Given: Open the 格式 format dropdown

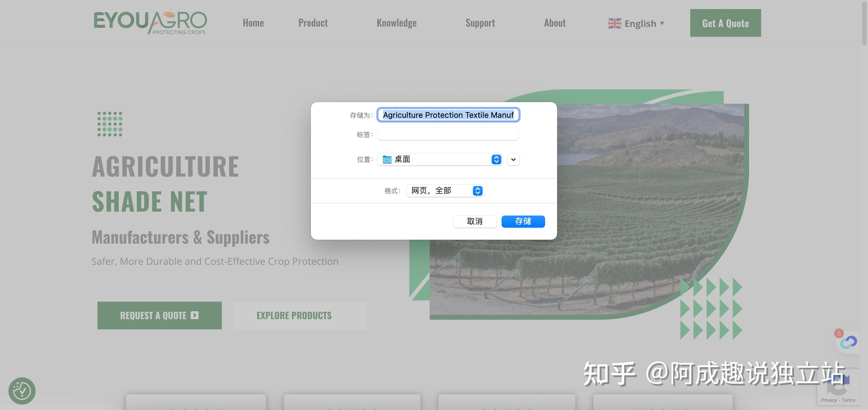Looking at the screenshot, I should point(445,191).
